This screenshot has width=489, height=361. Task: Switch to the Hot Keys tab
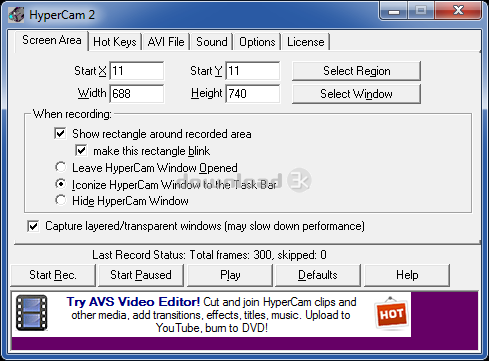(115, 42)
